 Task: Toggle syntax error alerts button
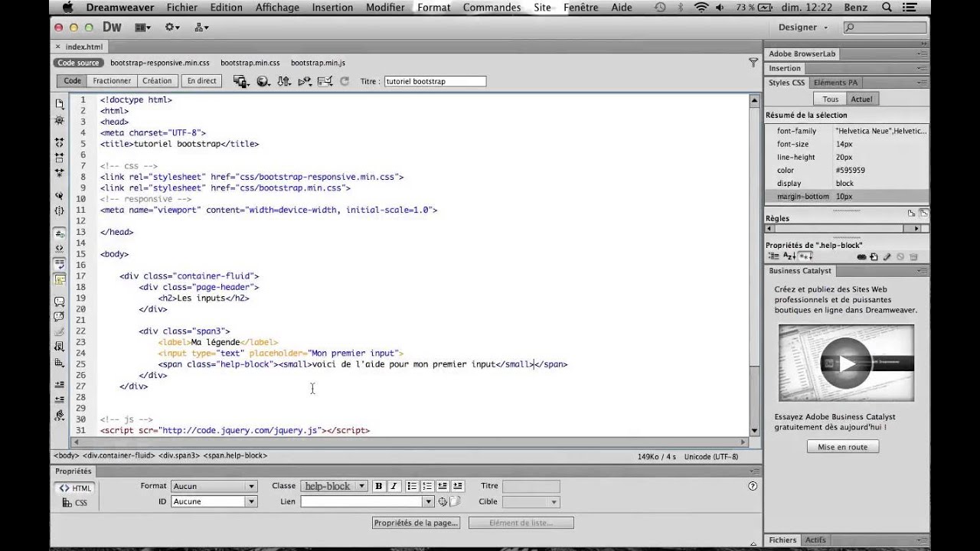(60, 280)
